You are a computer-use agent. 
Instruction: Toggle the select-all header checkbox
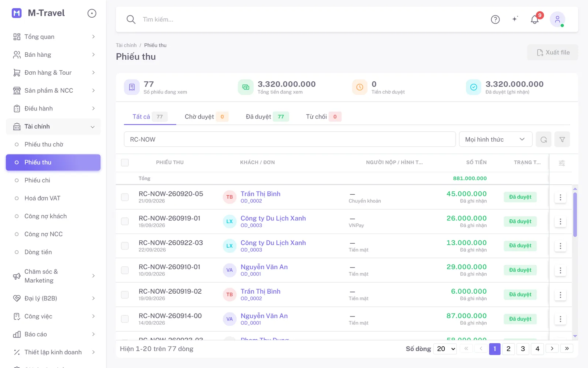(125, 163)
